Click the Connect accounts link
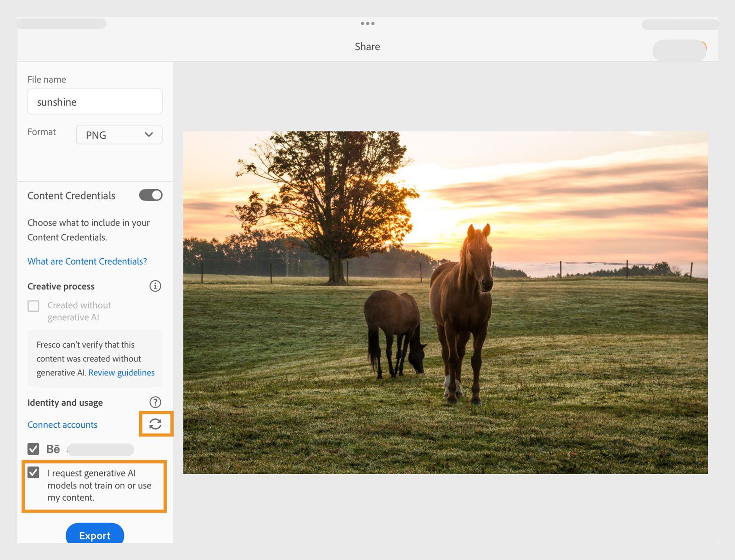The width and height of the screenshot is (735, 560). [62, 425]
